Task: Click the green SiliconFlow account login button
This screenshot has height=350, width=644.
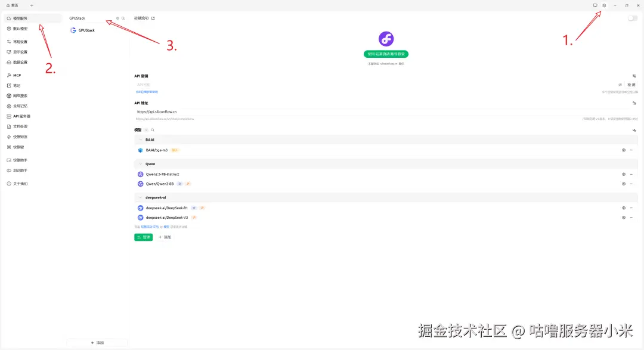Action: [386, 54]
